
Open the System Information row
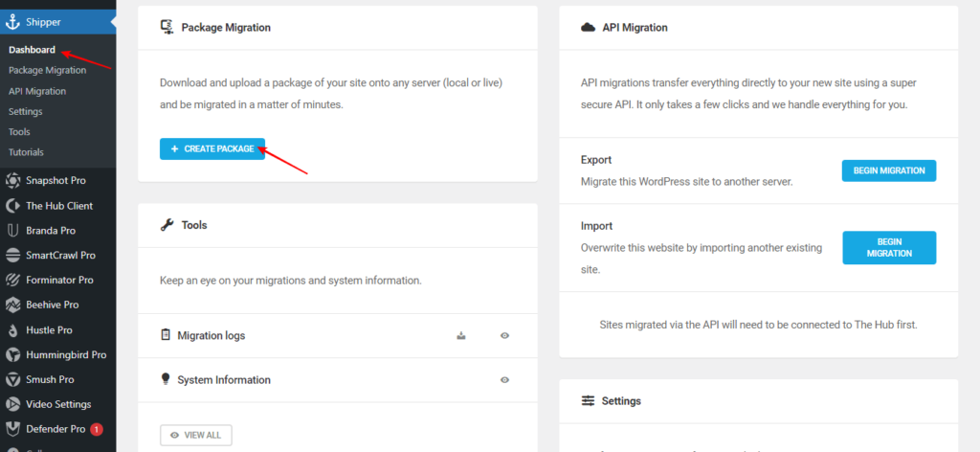tap(338, 379)
